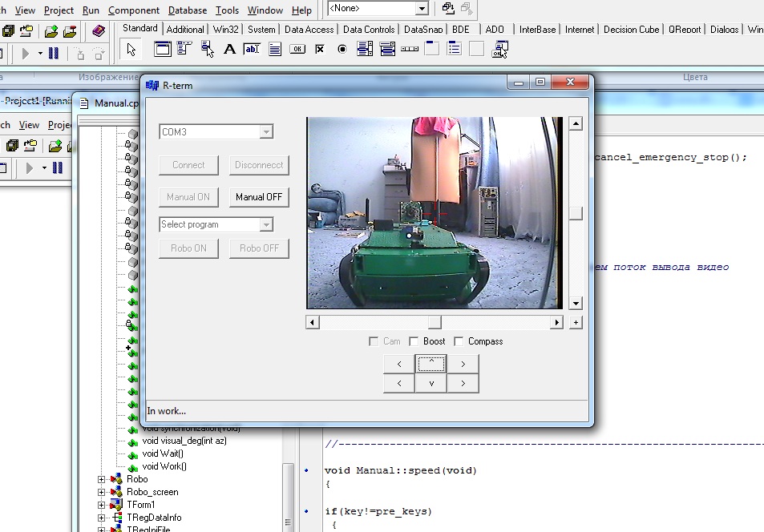Click the horizontal scrollbar thumb under the video

click(x=434, y=322)
